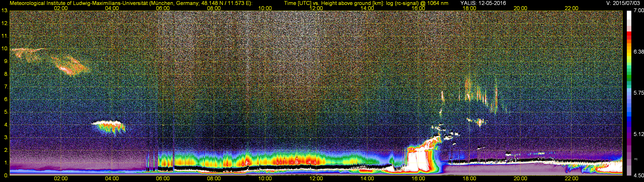Click the 14:00 label on the top time axis
644x182 pixels.
pos(367,8)
